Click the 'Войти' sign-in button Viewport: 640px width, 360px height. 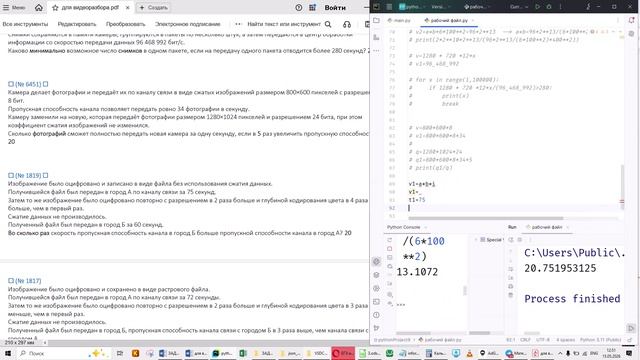(x=335, y=7)
